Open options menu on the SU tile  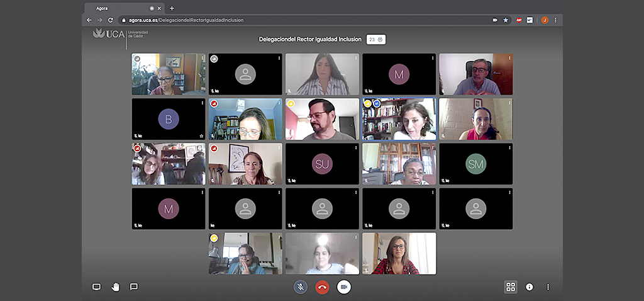point(356,147)
